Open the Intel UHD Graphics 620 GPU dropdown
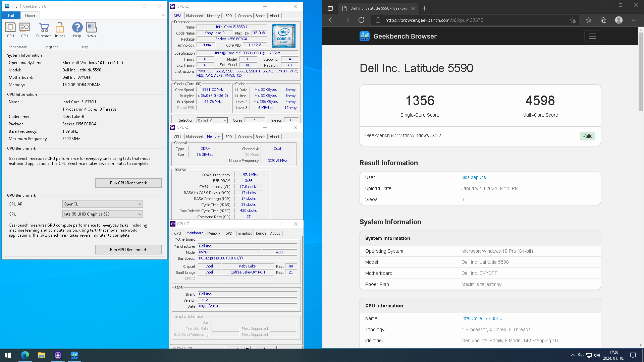Viewport: 644px width, 362px height. [103, 214]
